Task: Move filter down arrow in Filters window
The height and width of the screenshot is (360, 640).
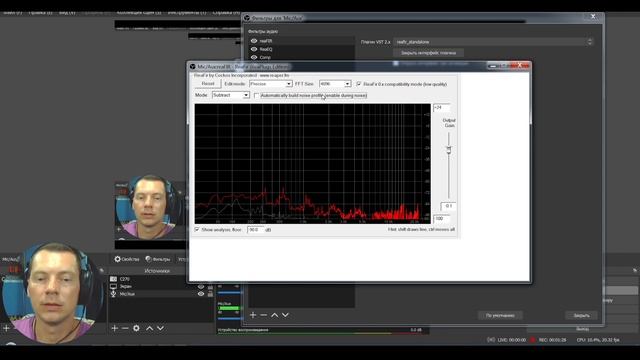Action: pyautogui.click(x=285, y=315)
